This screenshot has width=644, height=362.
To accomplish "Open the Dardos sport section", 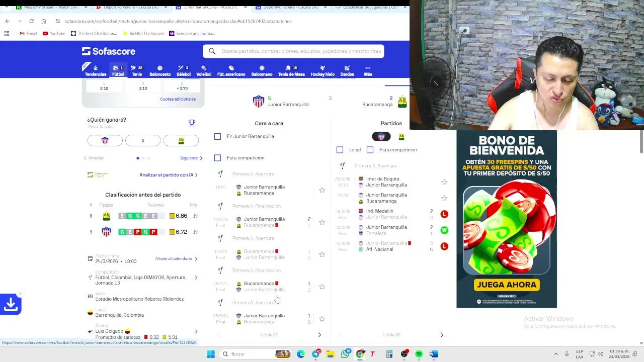I will click(x=347, y=70).
